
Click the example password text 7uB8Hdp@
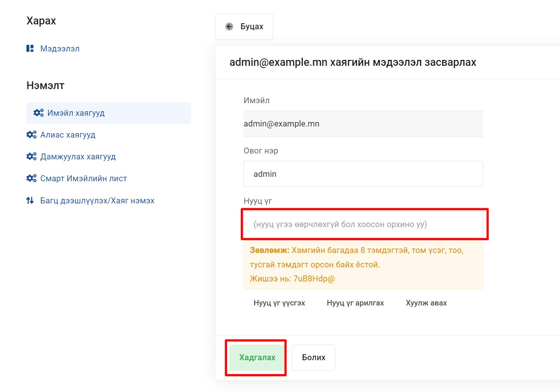pyautogui.click(x=314, y=279)
